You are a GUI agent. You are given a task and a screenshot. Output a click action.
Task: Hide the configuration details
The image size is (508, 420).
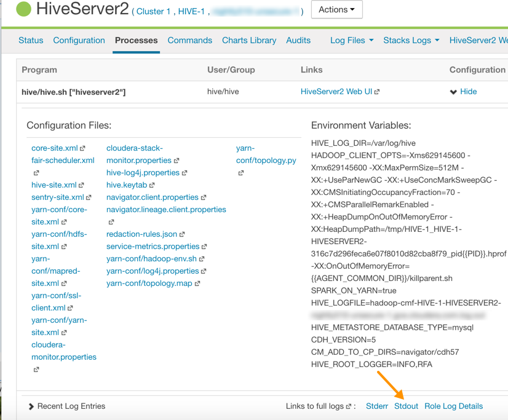click(463, 92)
